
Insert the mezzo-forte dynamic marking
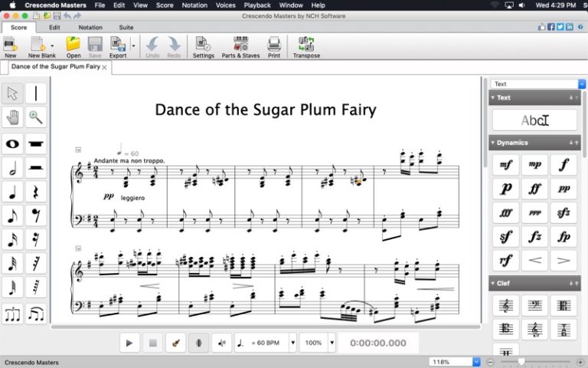click(x=505, y=165)
